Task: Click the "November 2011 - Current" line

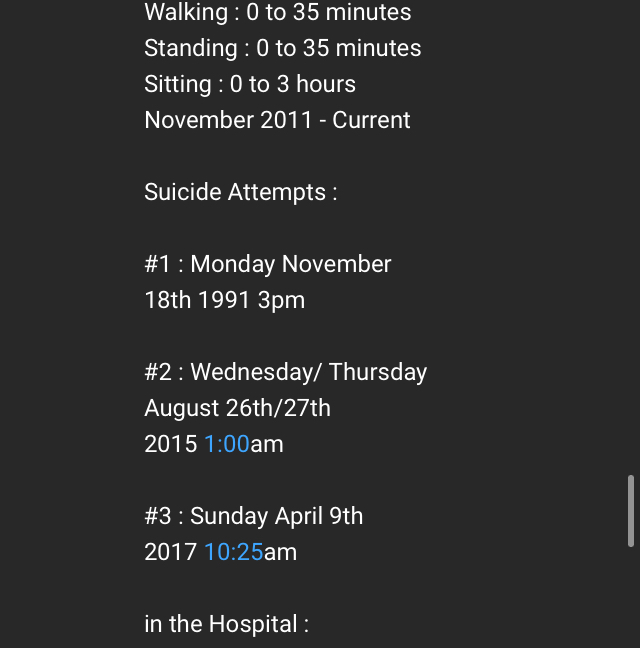Action: click(x=277, y=120)
